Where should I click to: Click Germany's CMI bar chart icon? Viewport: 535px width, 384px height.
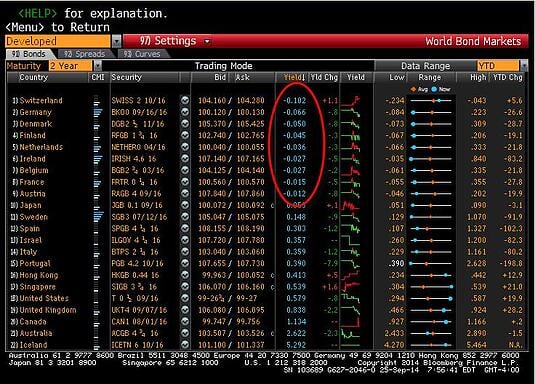tap(98, 112)
